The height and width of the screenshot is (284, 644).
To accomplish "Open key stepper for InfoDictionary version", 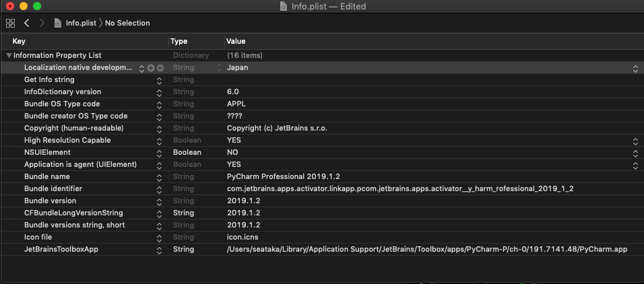I will (x=160, y=93).
